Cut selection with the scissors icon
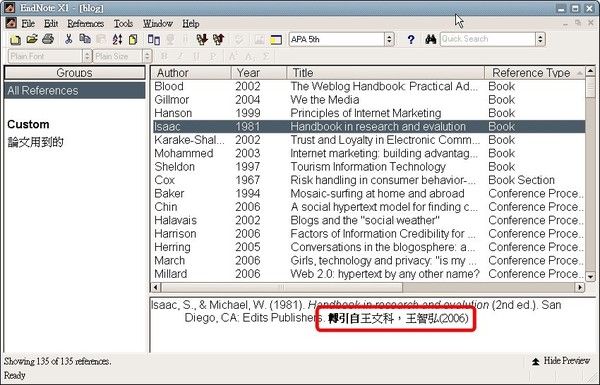Viewport: 600px width, 385px height. 68,39
